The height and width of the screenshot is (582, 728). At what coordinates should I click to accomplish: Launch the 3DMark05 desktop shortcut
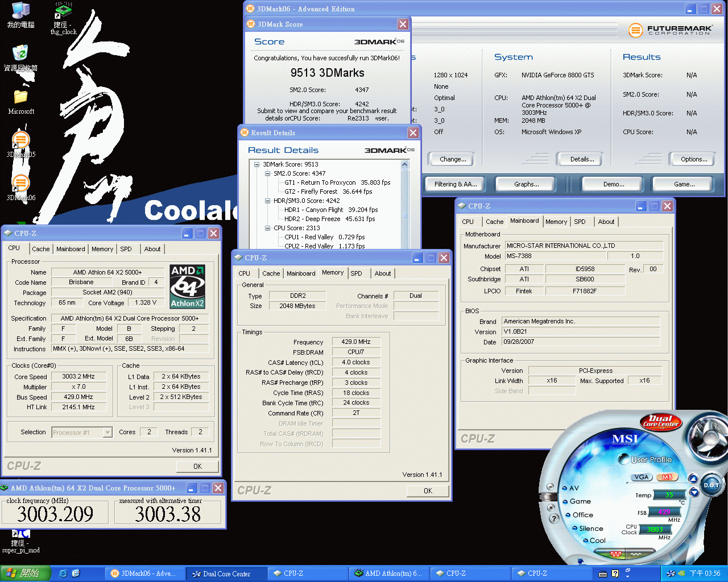point(21,144)
